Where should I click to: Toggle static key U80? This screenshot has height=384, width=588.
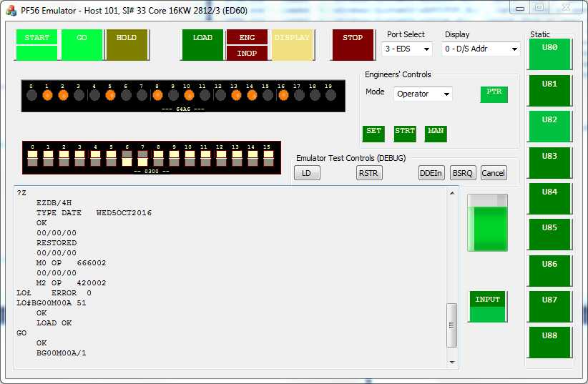click(x=549, y=54)
